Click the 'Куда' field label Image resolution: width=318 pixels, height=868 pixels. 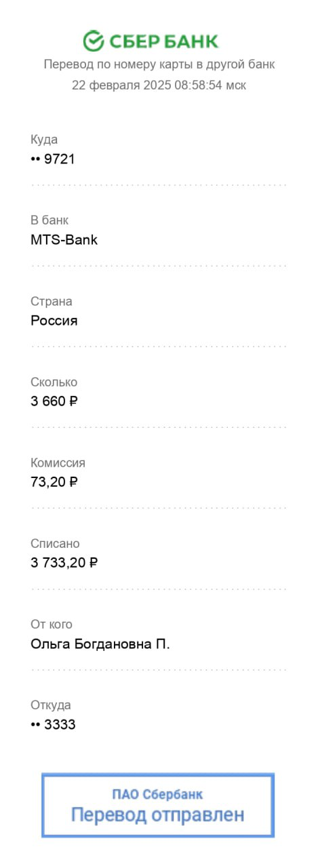coord(44,140)
